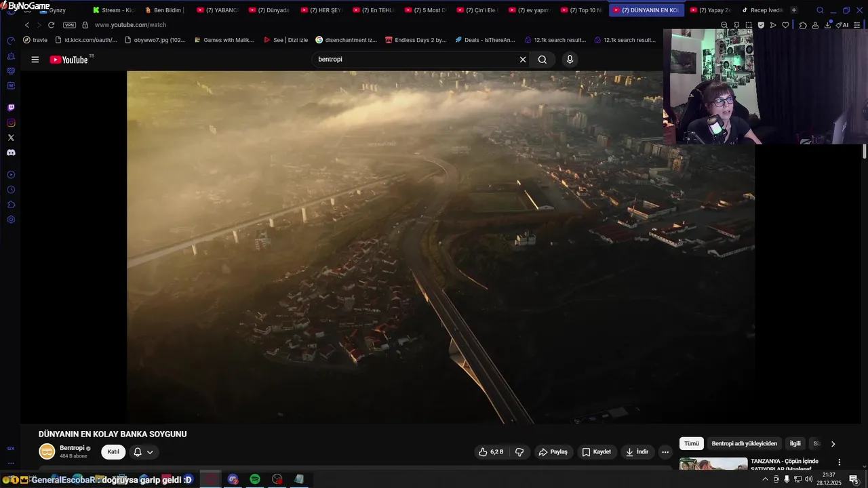
Task: Search open tabs with the tab-bar magnifier
Action: pyautogui.click(x=820, y=10)
